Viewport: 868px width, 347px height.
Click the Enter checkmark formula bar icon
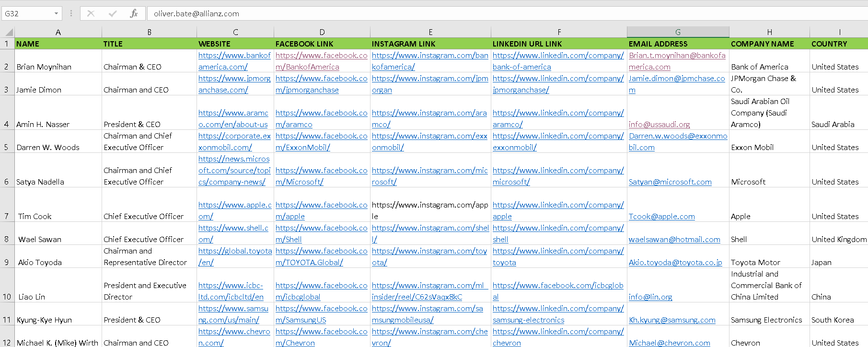113,13
